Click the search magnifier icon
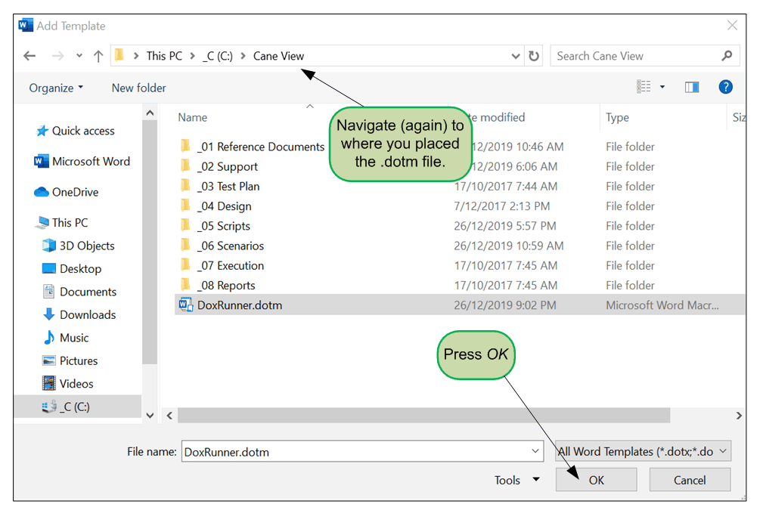Viewport: 763px width, 532px height. 727,56
